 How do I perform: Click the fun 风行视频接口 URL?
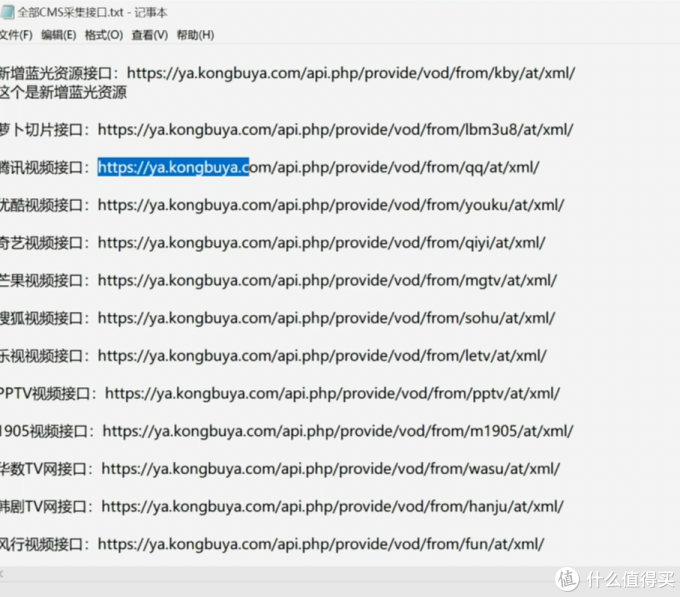(321, 545)
